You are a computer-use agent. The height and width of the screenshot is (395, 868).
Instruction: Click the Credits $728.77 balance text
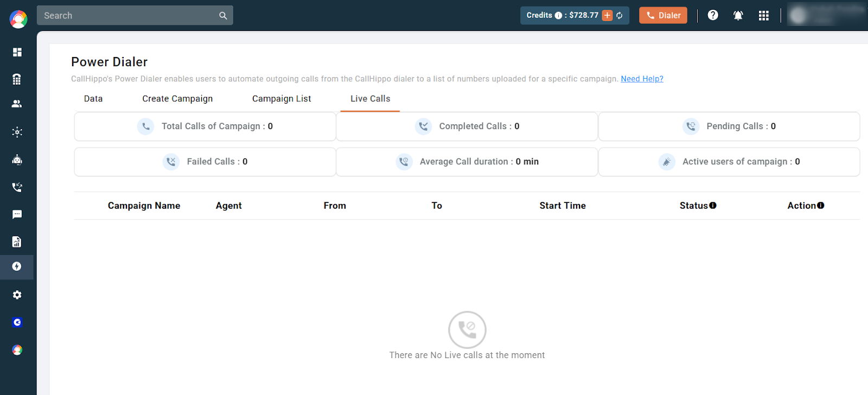tap(563, 15)
